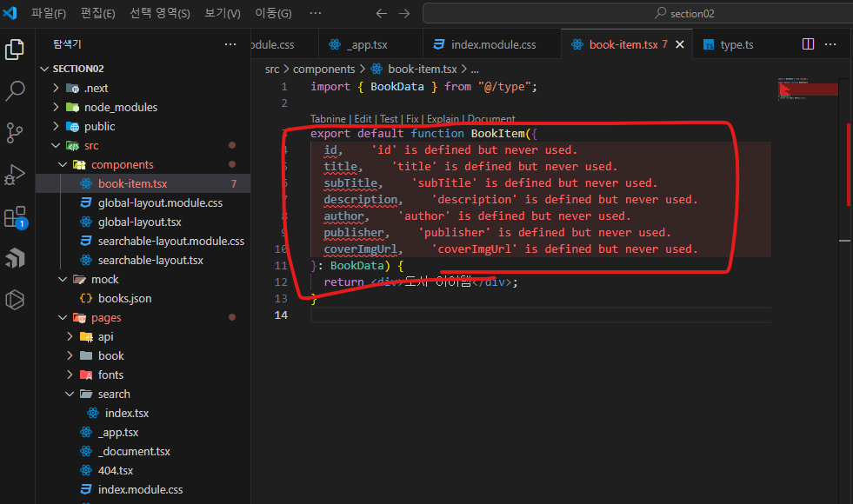Click the Document code lens link
The height and width of the screenshot is (504, 853).
coord(491,118)
